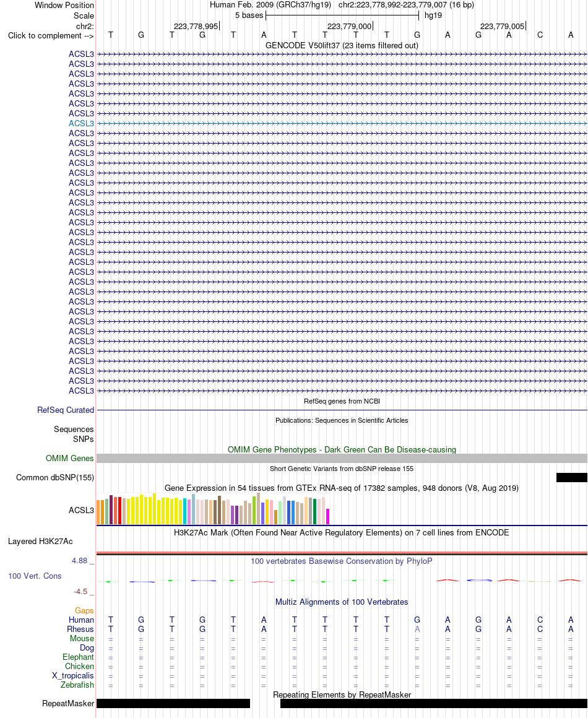Open the RefSeq Curated track label
Image resolution: width=588 pixels, height=718 pixels.
tap(66, 410)
